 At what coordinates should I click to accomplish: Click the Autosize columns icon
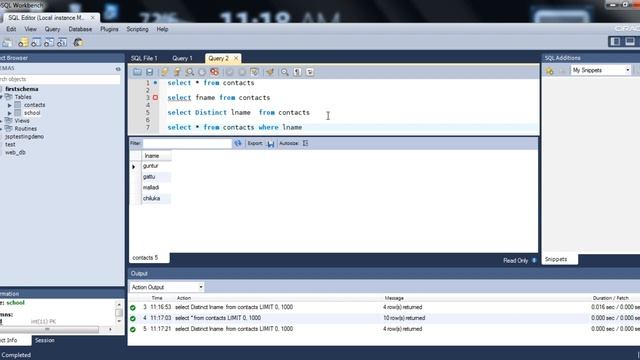point(305,143)
